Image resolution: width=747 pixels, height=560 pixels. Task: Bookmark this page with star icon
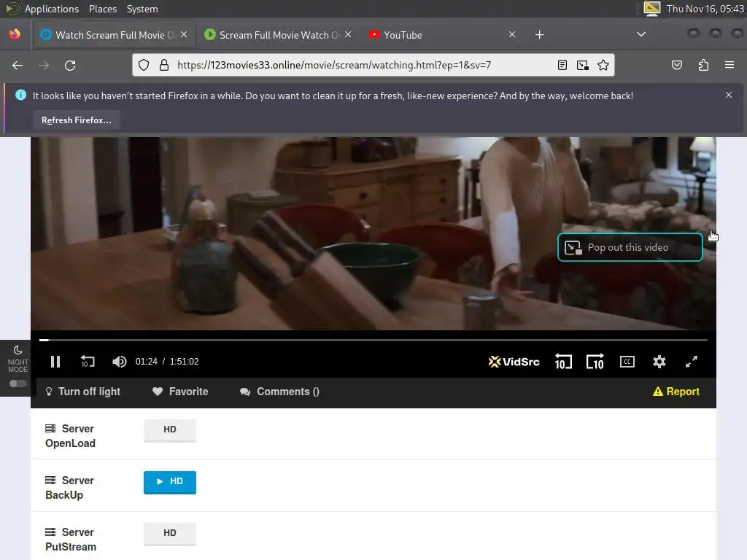(x=603, y=65)
